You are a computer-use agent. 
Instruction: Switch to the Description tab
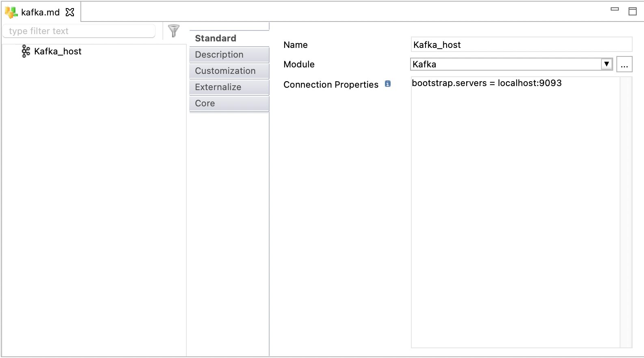[x=229, y=55]
